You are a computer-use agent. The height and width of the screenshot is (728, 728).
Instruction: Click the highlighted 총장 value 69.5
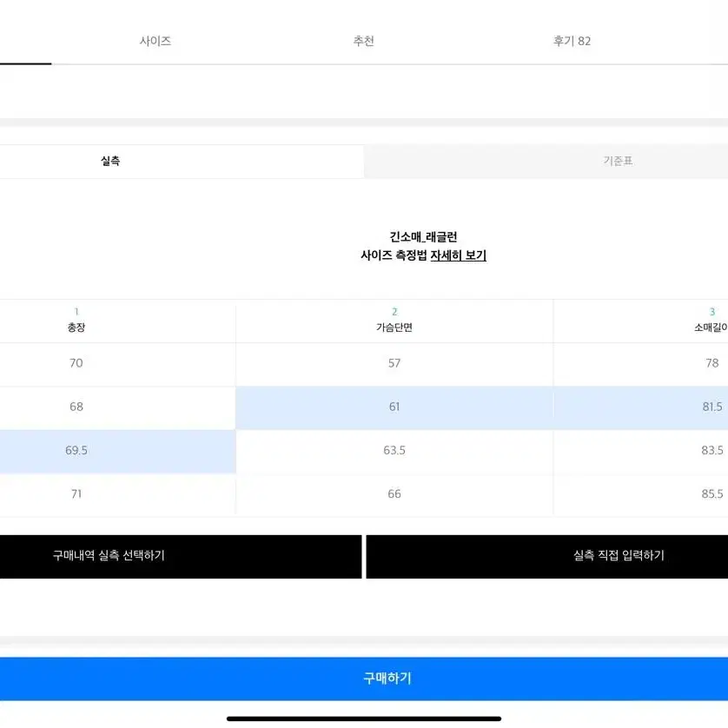[x=76, y=450]
